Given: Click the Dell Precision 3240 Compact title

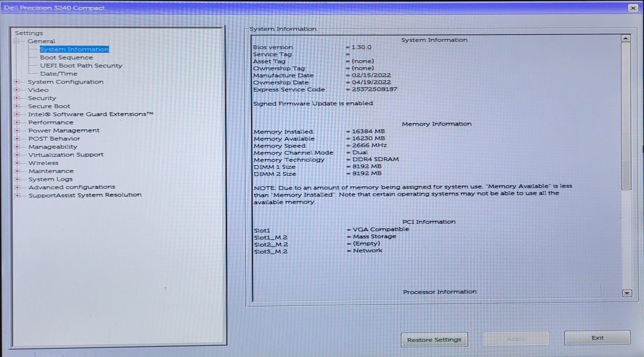Looking at the screenshot, I should (54, 8).
